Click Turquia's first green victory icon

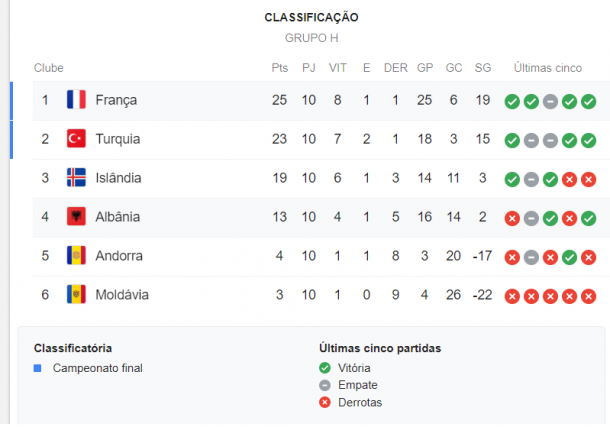(x=512, y=141)
